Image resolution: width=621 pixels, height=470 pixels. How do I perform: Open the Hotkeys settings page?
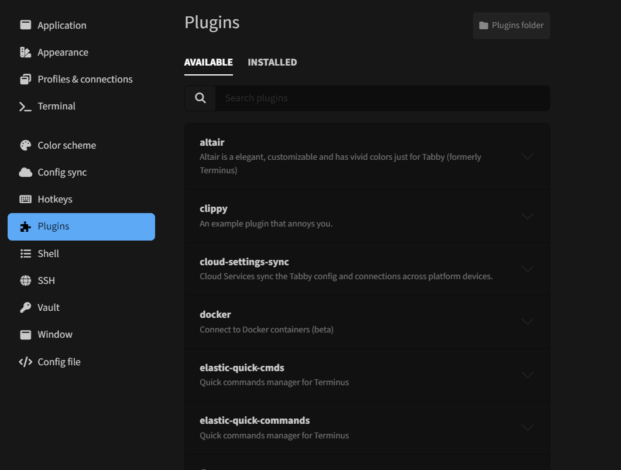pos(55,199)
